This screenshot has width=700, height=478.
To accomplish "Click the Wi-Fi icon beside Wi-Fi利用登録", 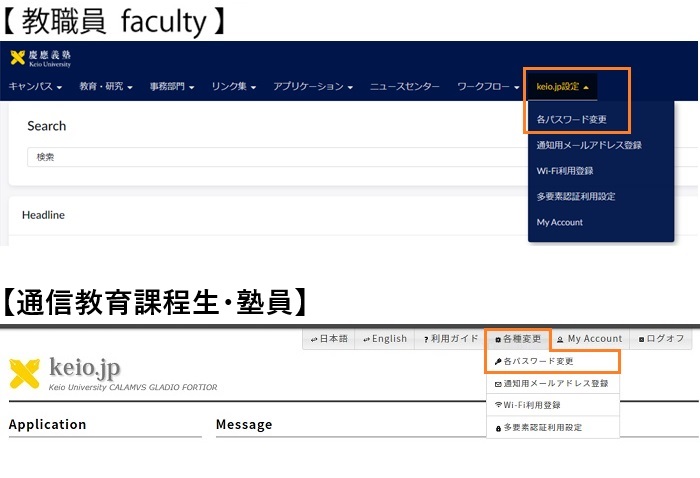I will pyautogui.click(x=497, y=405).
